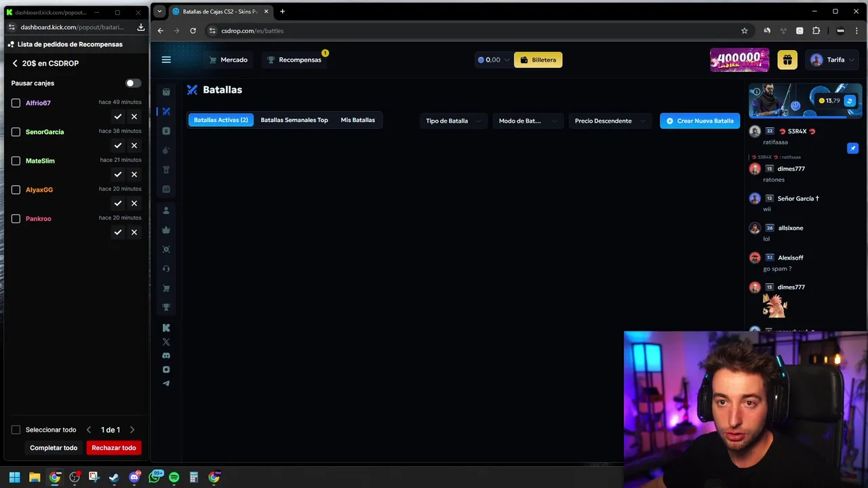868x488 pixels.
Task: Select the crossed-swords Battles sidebar icon
Action: [x=166, y=111]
